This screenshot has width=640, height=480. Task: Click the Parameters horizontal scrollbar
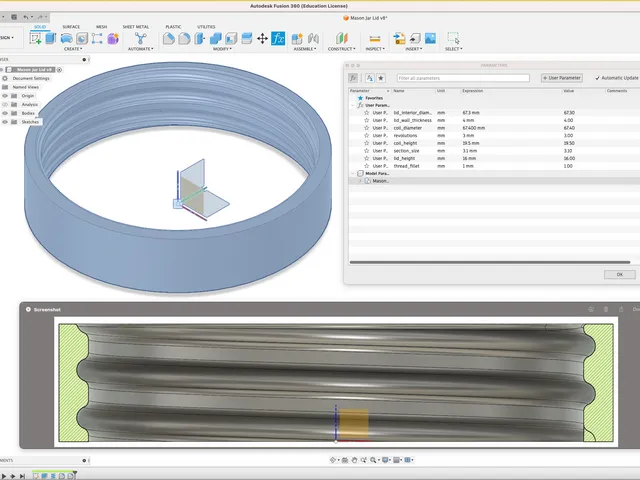(x=490, y=262)
